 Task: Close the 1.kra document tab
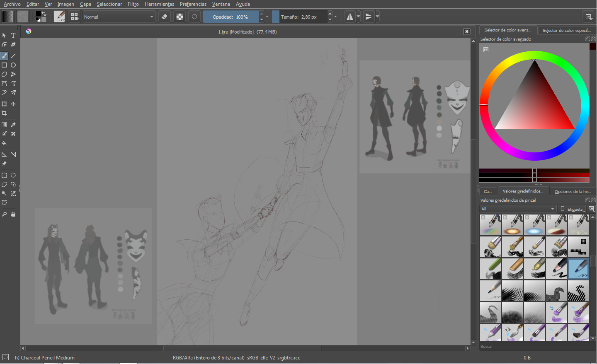click(x=467, y=32)
